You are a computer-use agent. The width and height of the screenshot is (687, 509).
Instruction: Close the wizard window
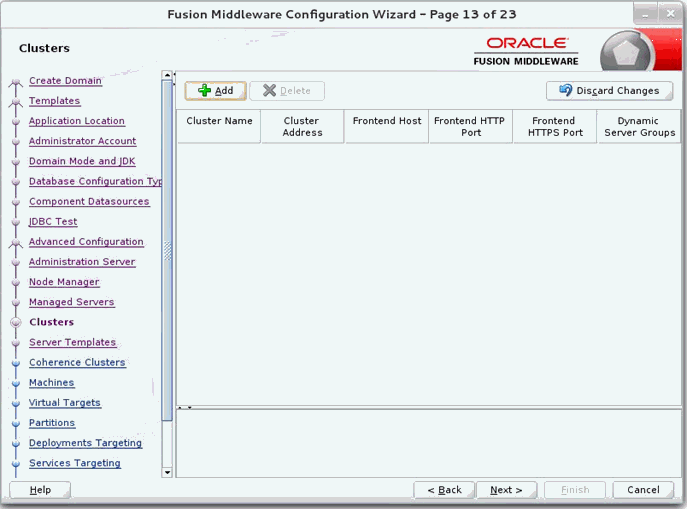point(670,14)
